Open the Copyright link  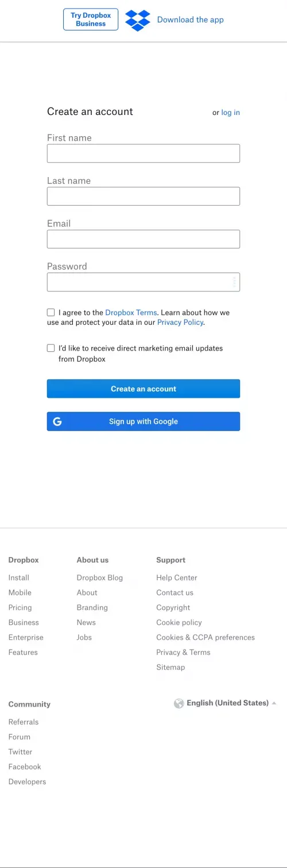pos(173,608)
